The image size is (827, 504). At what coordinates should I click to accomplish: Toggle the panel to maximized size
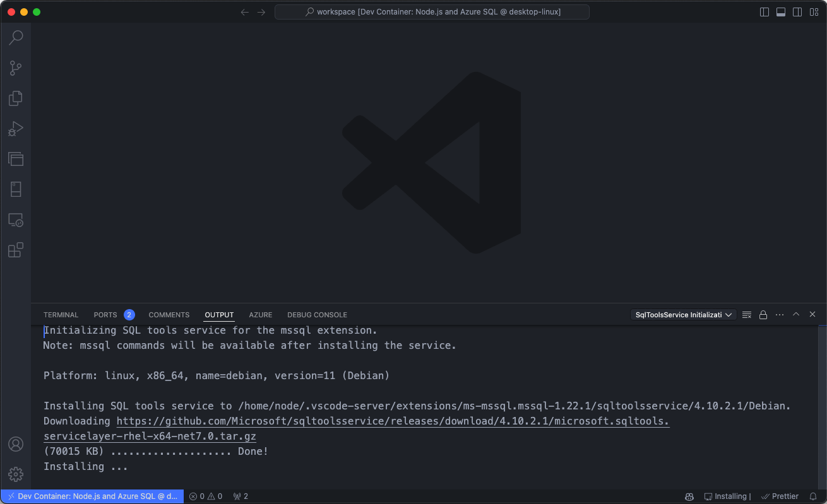[796, 314]
